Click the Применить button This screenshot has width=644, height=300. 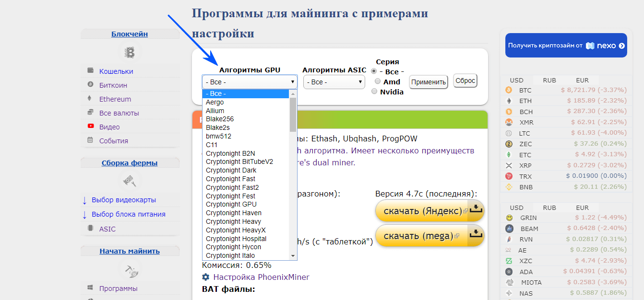429,82
